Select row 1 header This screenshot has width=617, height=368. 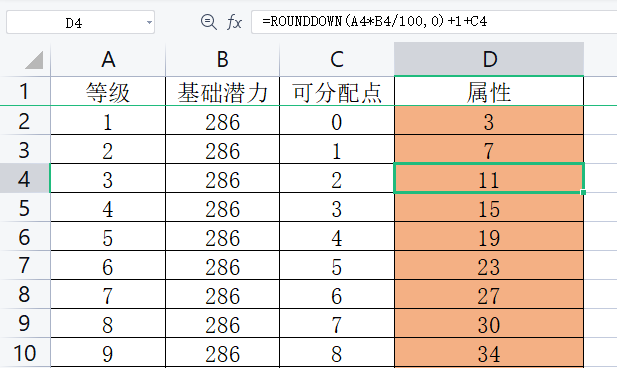[x=25, y=91]
